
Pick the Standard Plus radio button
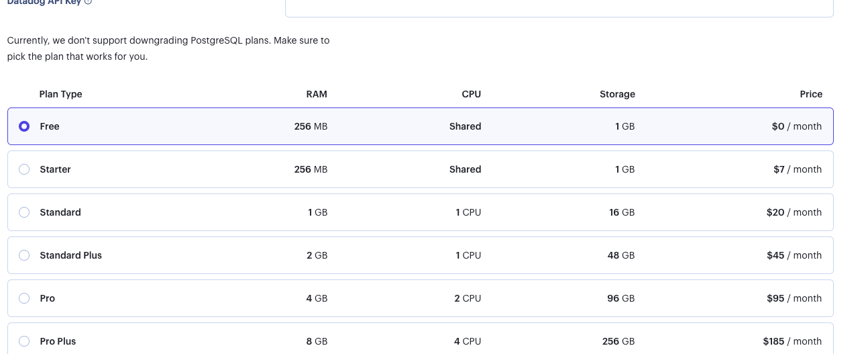pyautogui.click(x=24, y=255)
